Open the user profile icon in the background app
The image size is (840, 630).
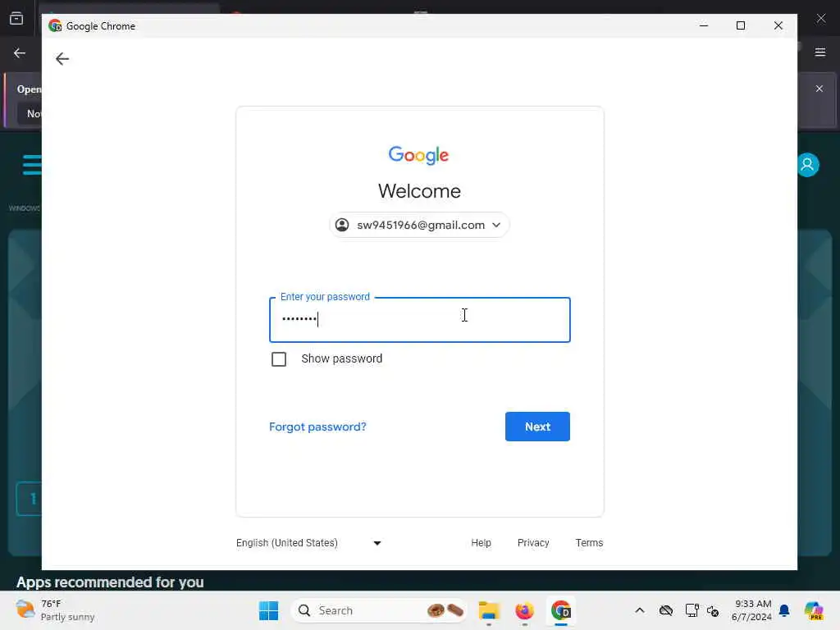(x=808, y=165)
